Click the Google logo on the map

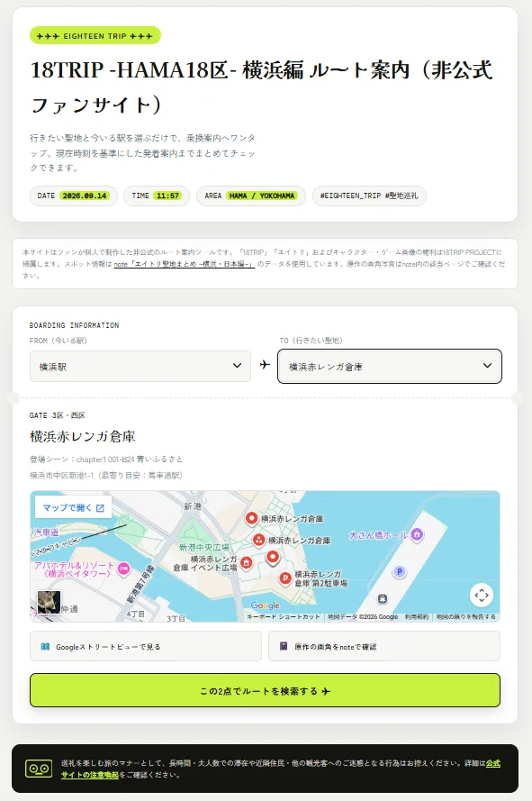(x=265, y=605)
